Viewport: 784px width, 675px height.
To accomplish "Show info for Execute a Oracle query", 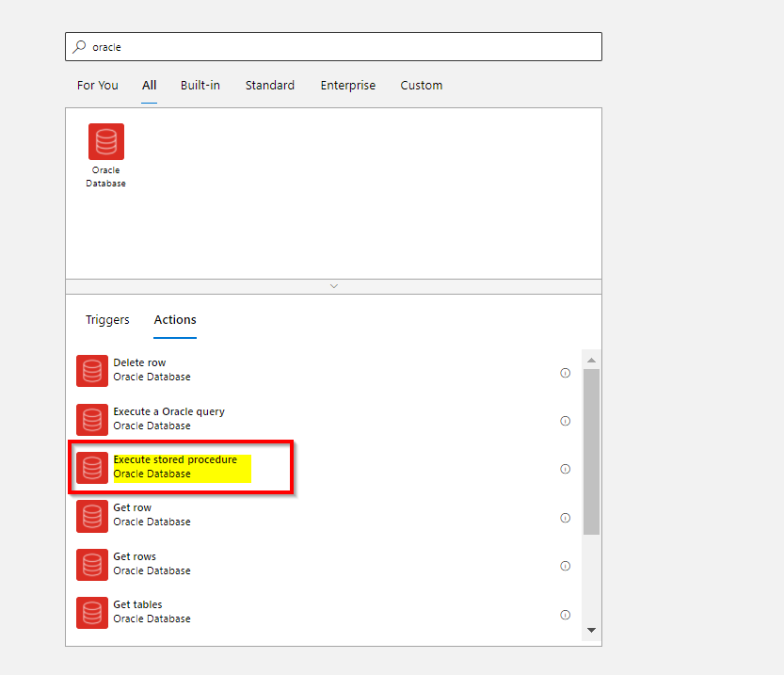I will coord(565,421).
